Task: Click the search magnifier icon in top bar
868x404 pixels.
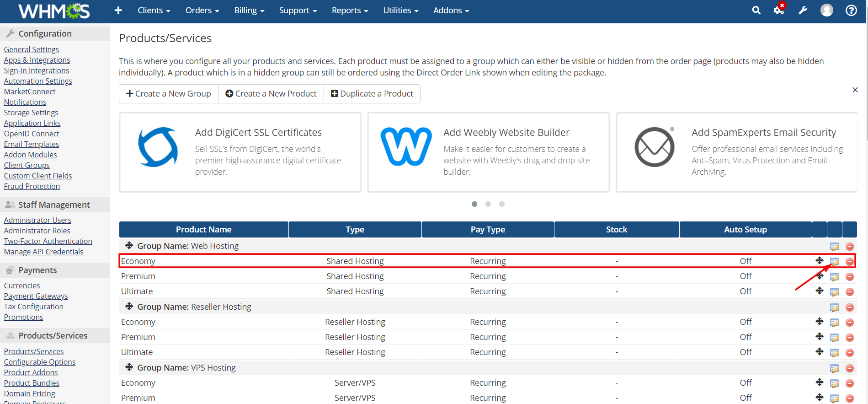Action: [x=756, y=11]
